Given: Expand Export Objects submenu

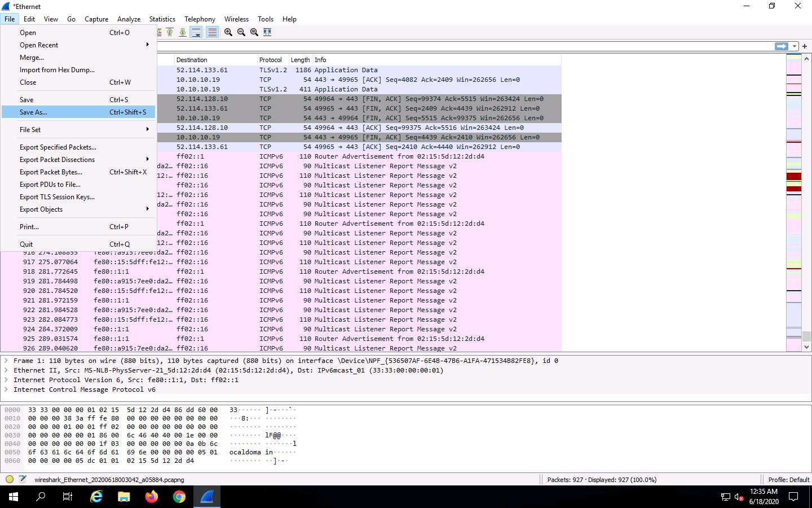Looking at the screenshot, I should (x=79, y=209).
